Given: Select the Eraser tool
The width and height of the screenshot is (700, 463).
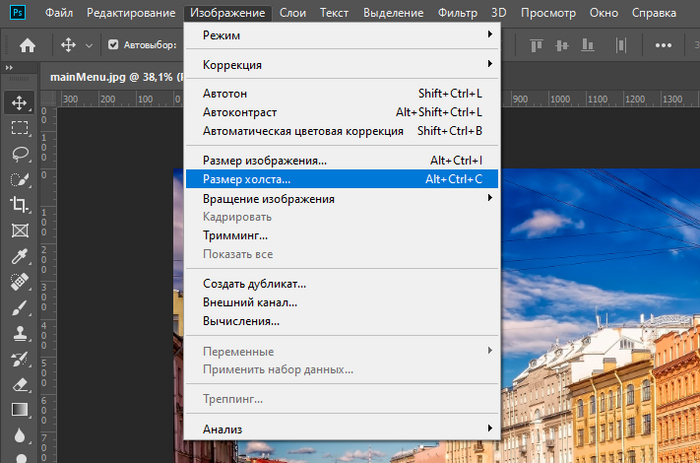Looking at the screenshot, I should 19,383.
